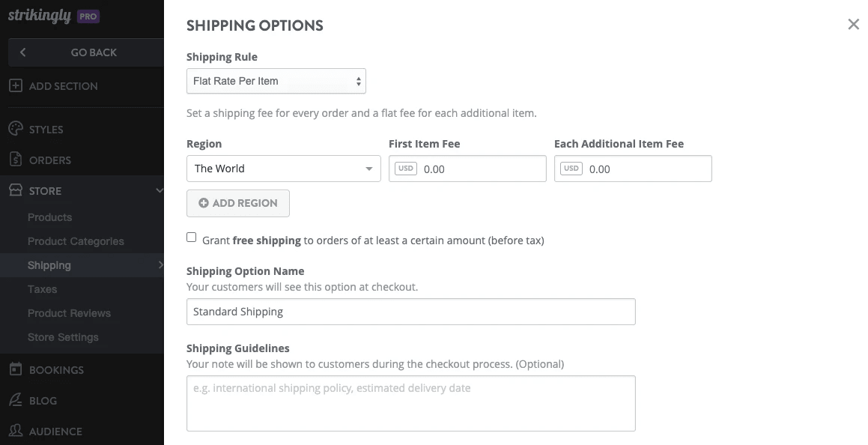Image resolution: width=868 pixels, height=445 pixels.
Task: Enable the free shipping checkbox
Action: [192, 237]
